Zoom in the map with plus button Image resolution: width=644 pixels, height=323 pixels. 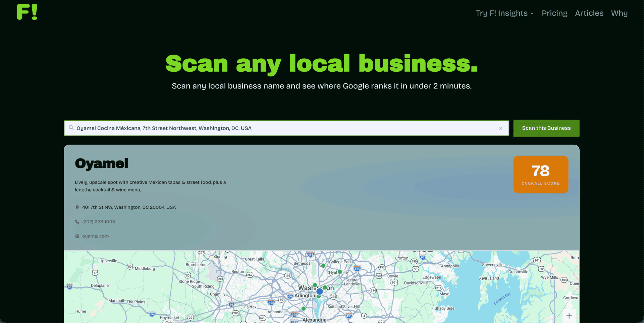(569, 316)
